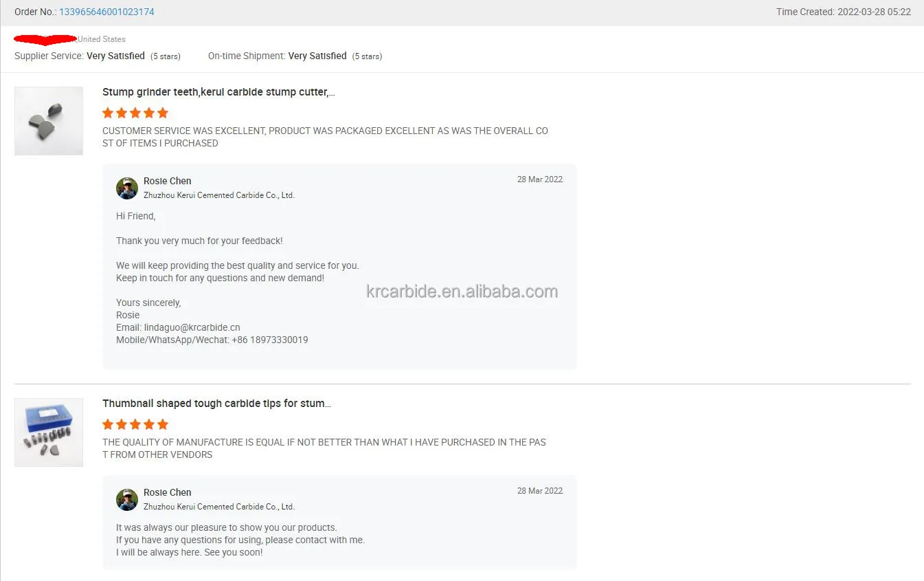Click the star rating under thumbnail shaped tips
The image size is (924, 581).
coord(135,424)
